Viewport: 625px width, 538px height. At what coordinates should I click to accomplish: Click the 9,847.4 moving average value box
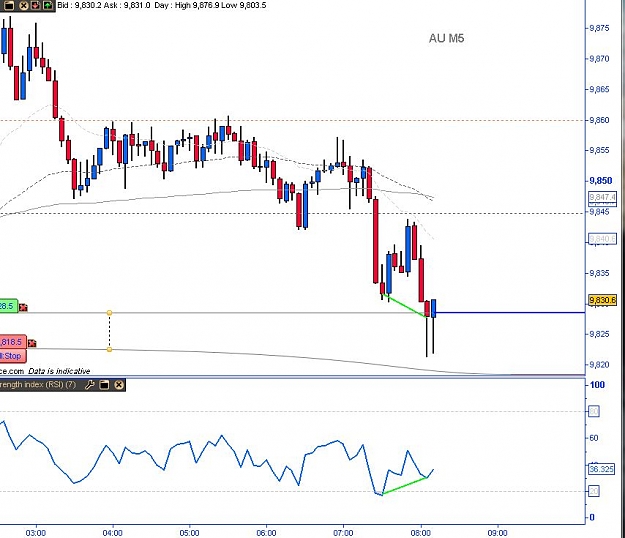[x=602, y=197]
